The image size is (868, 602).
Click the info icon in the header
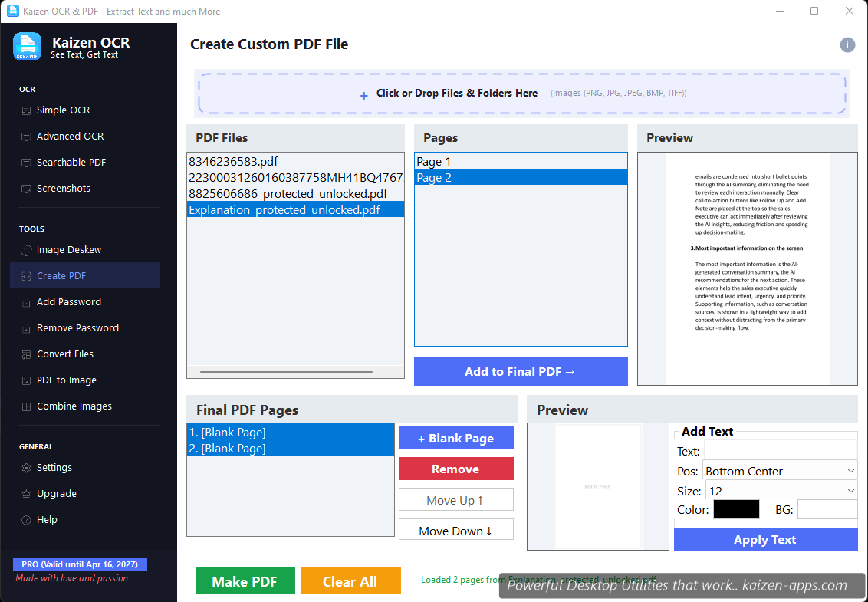click(x=847, y=44)
